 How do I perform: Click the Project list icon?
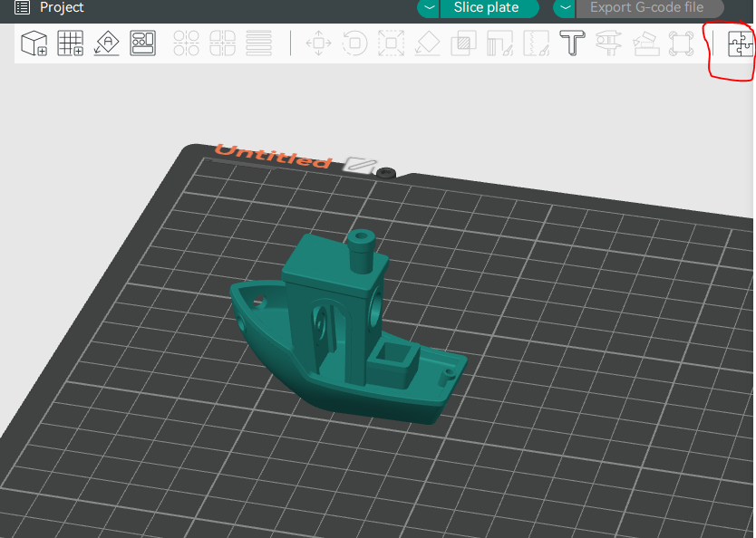pos(22,7)
